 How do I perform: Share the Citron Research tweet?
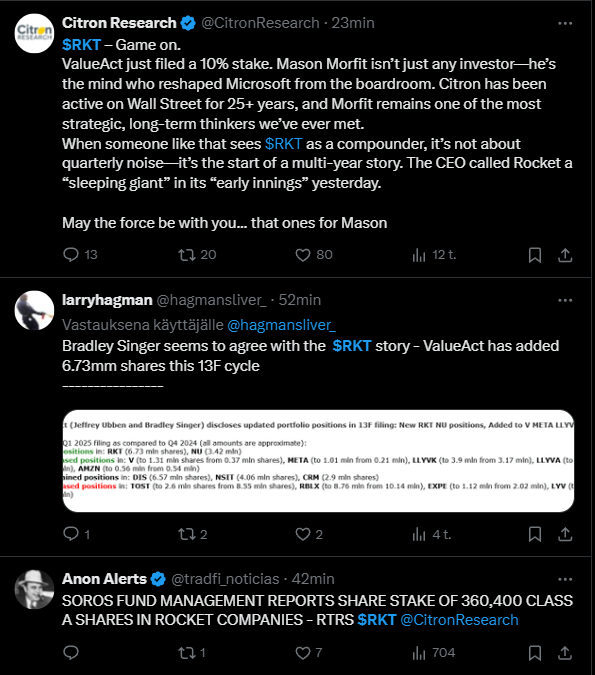(x=565, y=255)
